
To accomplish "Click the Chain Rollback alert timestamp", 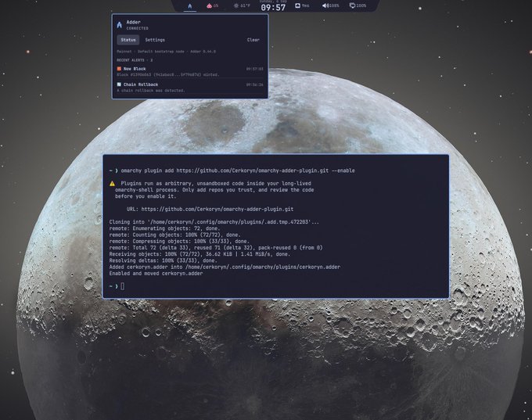I will 255,84.
